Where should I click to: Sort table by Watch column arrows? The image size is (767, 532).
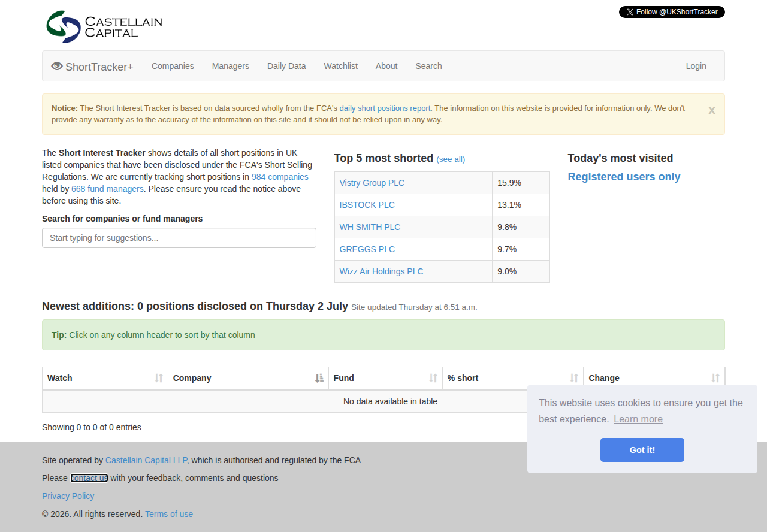coord(159,378)
